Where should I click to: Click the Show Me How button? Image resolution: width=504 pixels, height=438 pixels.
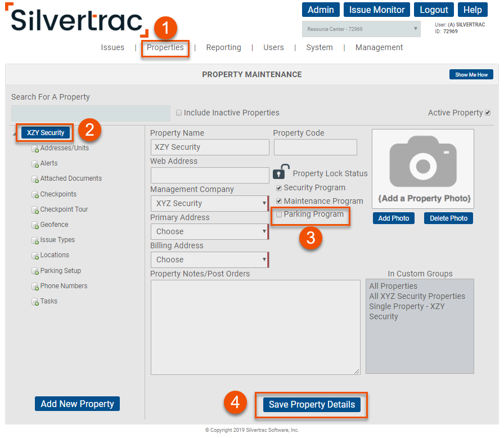[471, 75]
